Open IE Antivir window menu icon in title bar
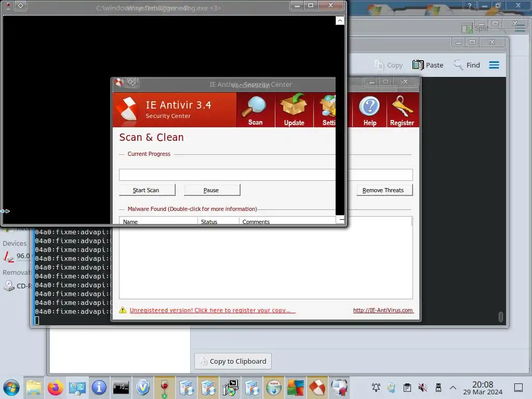Screen dimensions: 532x399 coord(118,82)
